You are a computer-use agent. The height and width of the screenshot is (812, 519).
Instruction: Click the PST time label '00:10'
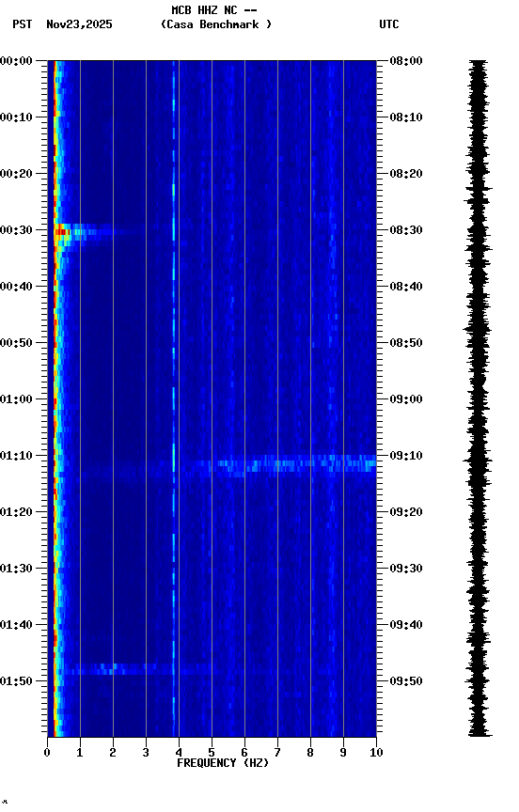pos(16,117)
